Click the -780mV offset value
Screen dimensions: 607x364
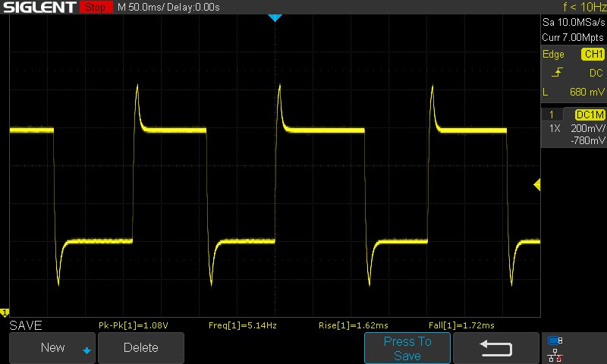(x=587, y=140)
